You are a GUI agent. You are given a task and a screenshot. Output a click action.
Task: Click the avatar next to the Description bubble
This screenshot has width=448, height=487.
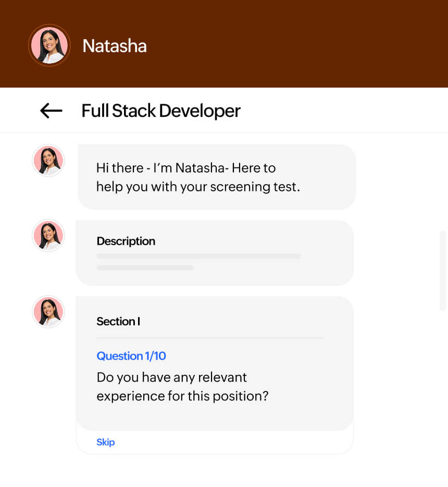coord(48,236)
